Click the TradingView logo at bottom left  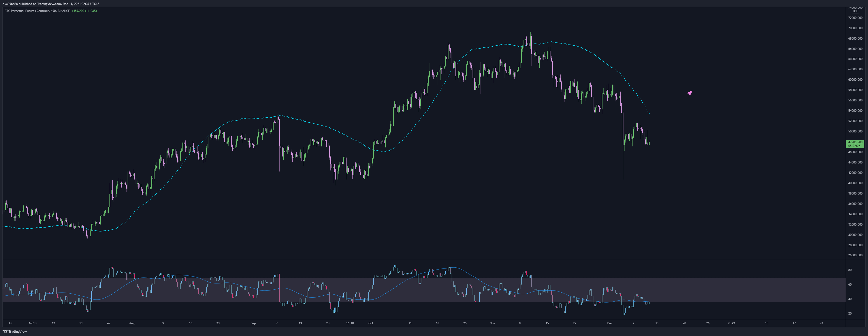[x=15, y=332]
